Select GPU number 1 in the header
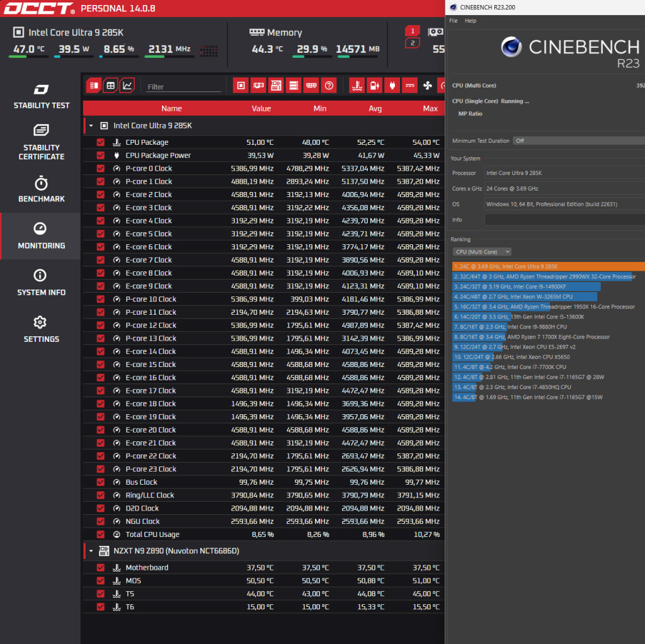Viewport: 645px width, 644px height. tap(413, 31)
